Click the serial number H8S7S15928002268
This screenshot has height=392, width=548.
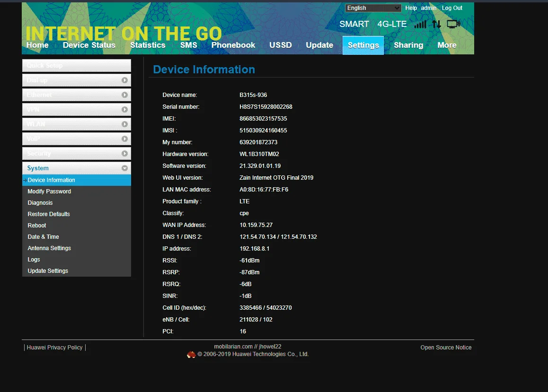pos(266,107)
